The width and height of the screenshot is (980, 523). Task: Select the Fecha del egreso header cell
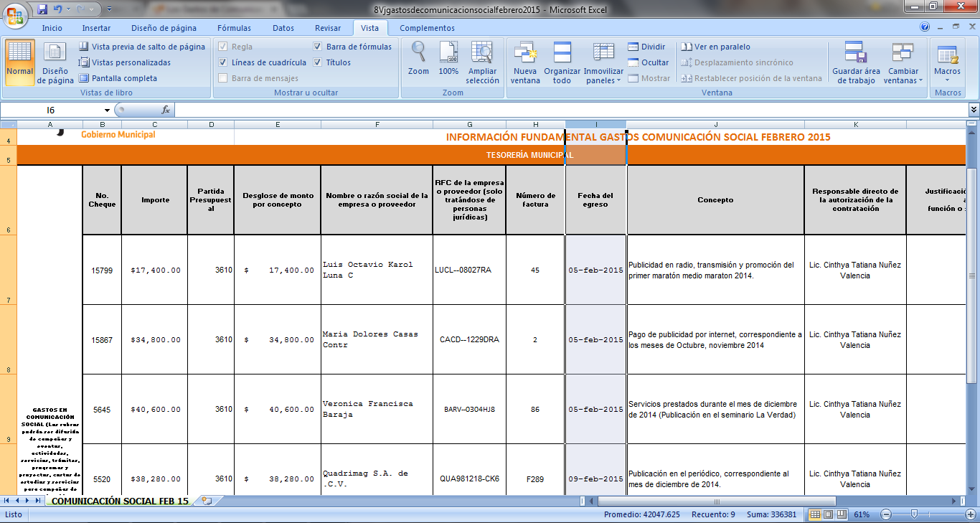[595, 199]
